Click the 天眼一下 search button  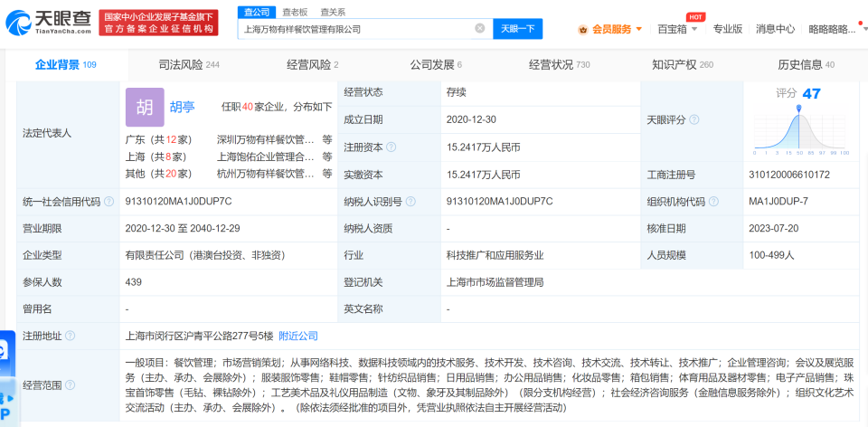coord(517,29)
